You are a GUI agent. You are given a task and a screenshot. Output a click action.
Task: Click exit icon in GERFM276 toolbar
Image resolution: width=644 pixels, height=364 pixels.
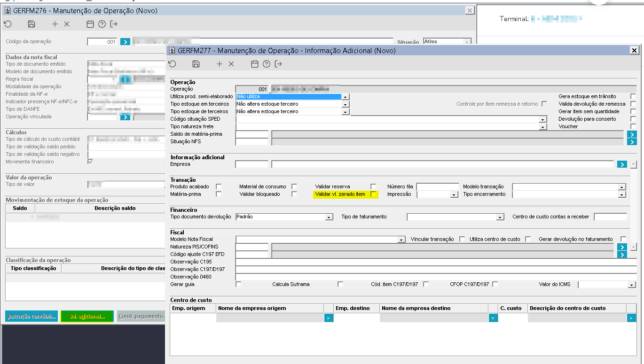tap(114, 24)
